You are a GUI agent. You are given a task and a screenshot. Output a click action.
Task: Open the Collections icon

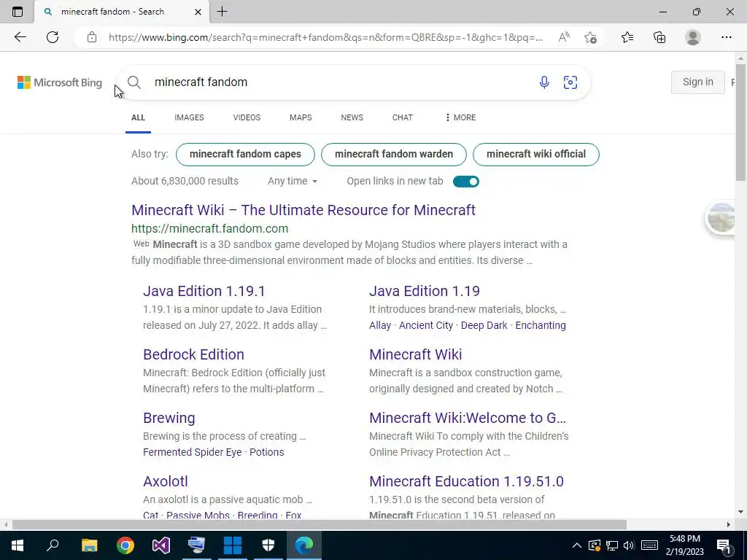click(659, 37)
